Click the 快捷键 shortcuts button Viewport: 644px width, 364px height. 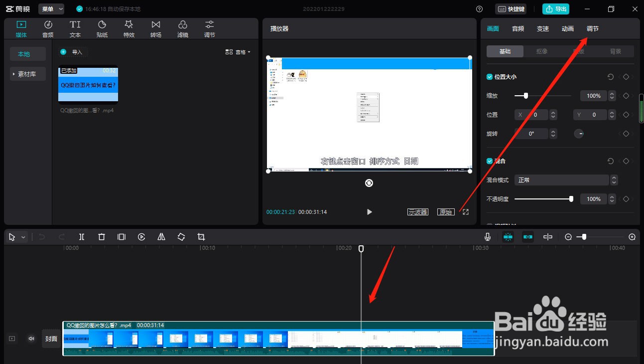click(x=511, y=9)
